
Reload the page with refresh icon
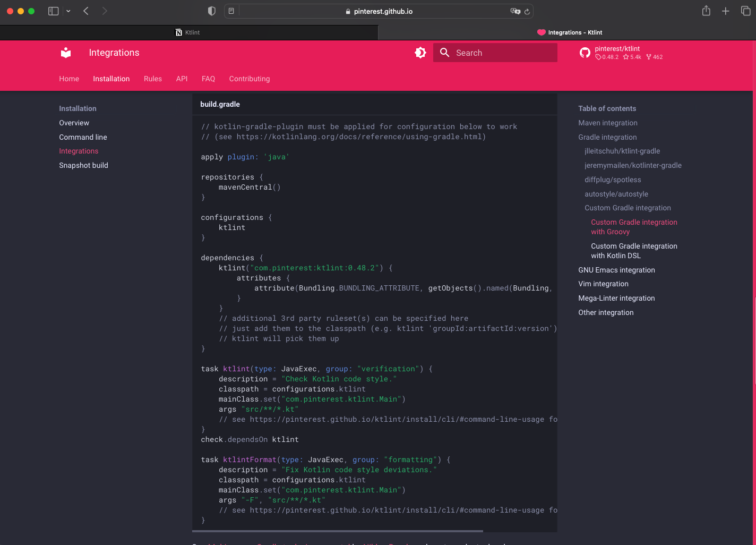pyautogui.click(x=527, y=11)
